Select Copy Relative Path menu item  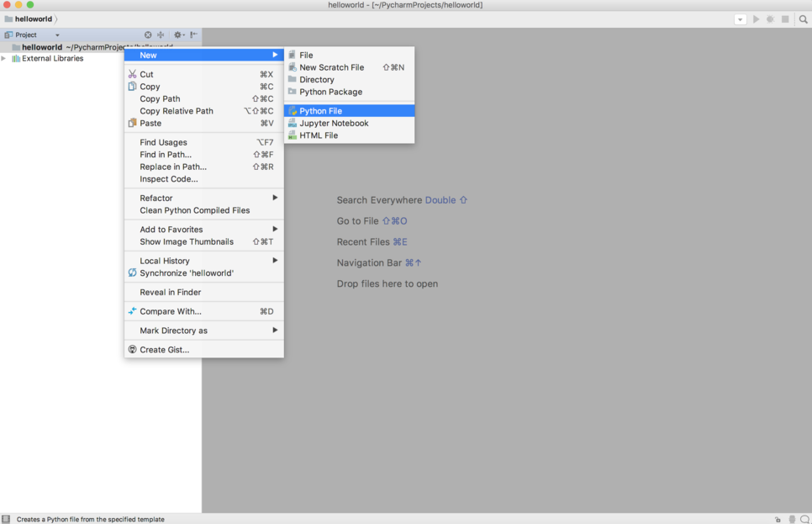coord(204,111)
